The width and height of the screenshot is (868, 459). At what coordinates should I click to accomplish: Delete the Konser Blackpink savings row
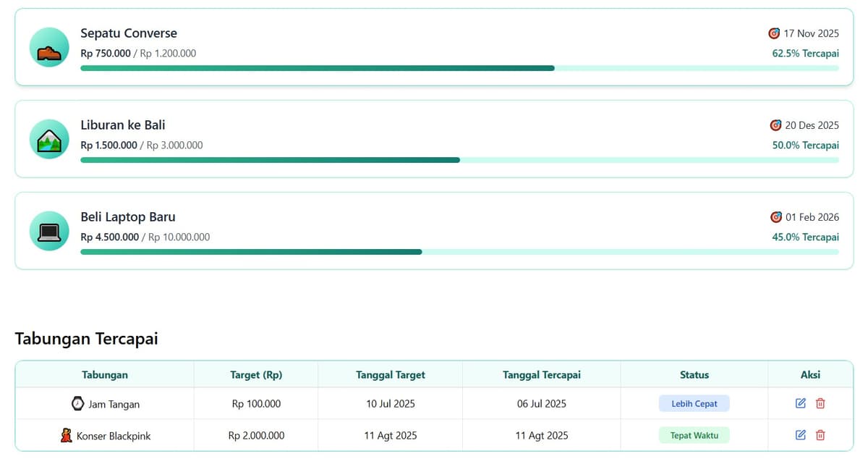click(820, 435)
